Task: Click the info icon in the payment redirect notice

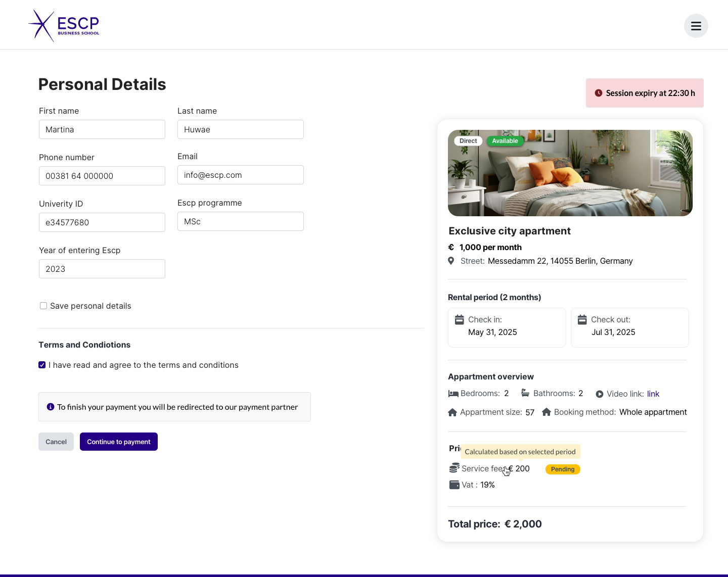Action: click(x=50, y=407)
